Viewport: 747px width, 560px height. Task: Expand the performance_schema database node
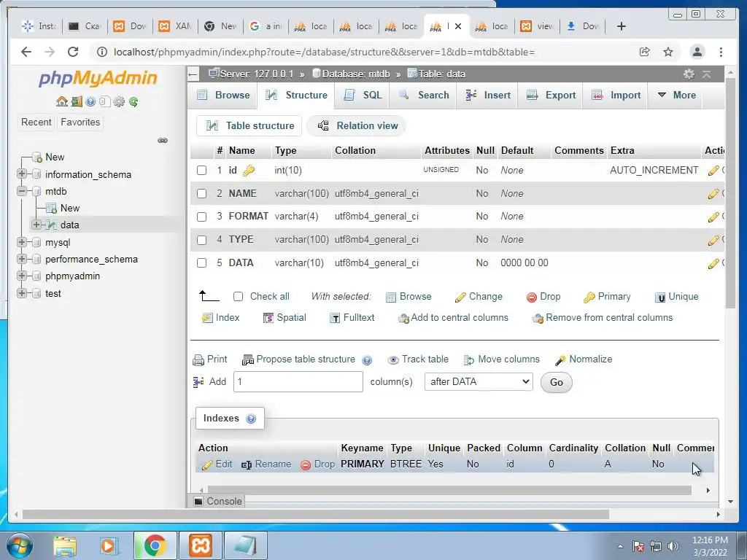(21, 259)
